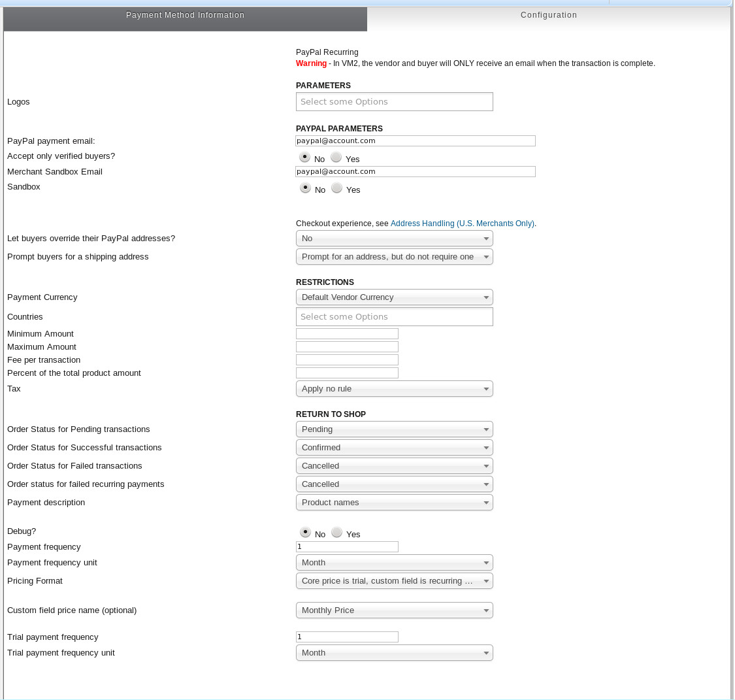Expand the Pricing Format dropdown
Screen dimensions: 735x700
pyautogui.click(x=394, y=581)
